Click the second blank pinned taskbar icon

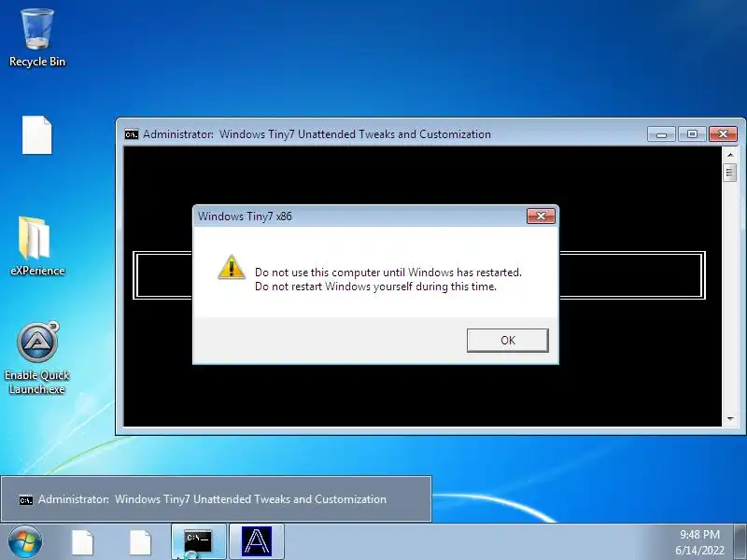coord(141,542)
